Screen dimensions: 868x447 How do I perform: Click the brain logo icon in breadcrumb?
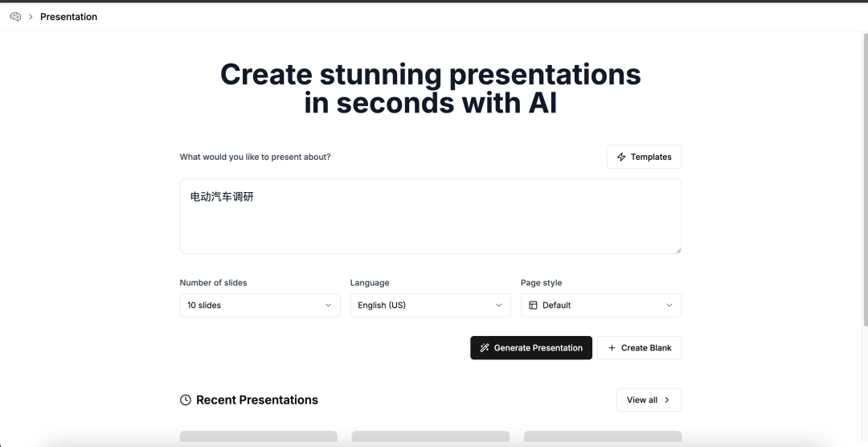[x=15, y=17]
